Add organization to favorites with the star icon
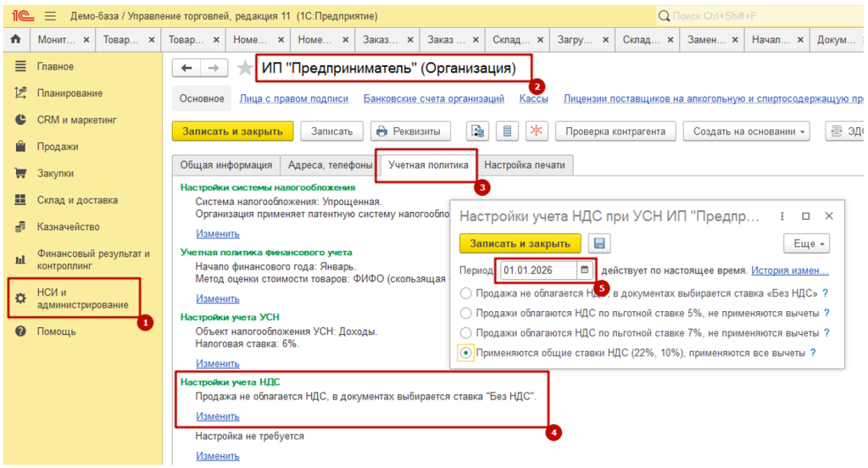Viewport: 868px width, 468px height. point(245,69)
